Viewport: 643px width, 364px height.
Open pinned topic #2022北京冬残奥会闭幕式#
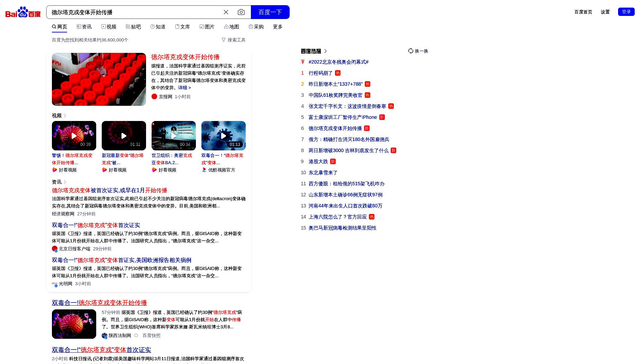(x=338, y=62)
